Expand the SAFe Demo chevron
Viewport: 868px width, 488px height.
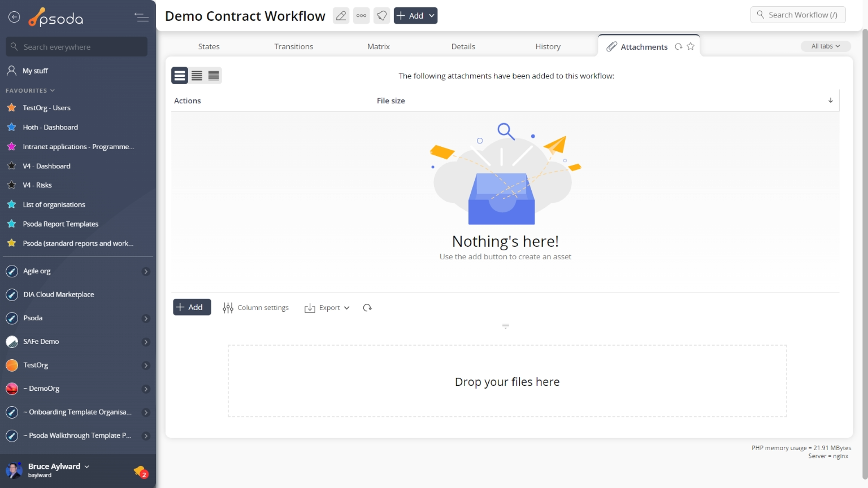(146, 342)
